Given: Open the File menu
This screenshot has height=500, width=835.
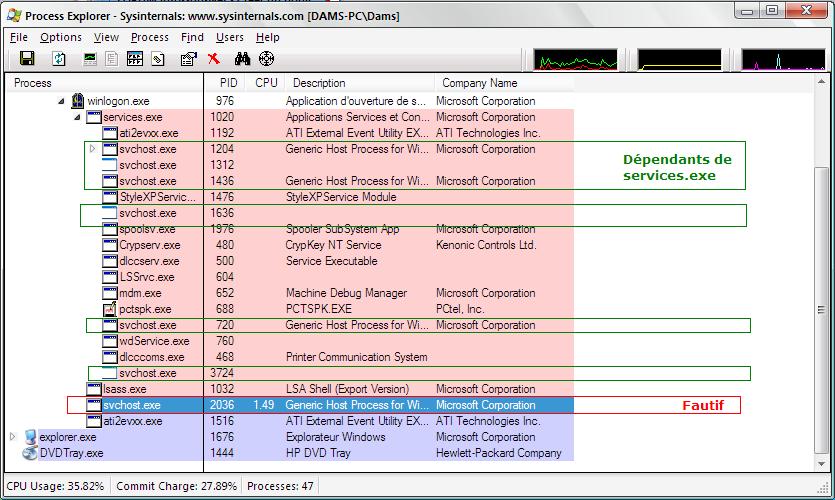Looking at the screenshot, I should coord(19,37).
